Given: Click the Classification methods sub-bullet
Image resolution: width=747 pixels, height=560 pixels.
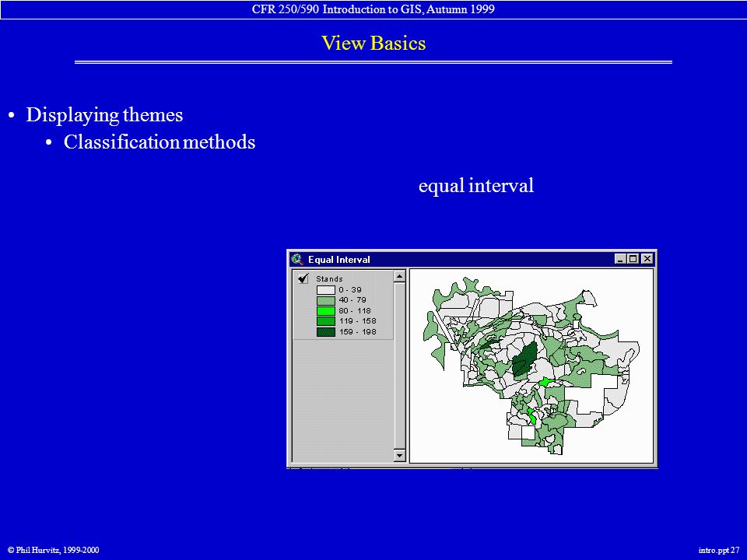Looking at the screenshot, I should pyautogui.click(x=160, y=142).
